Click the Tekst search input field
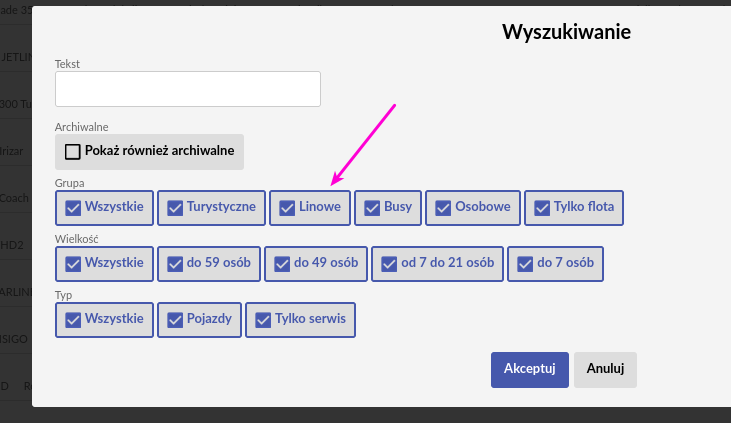 (x=188, y=89)
